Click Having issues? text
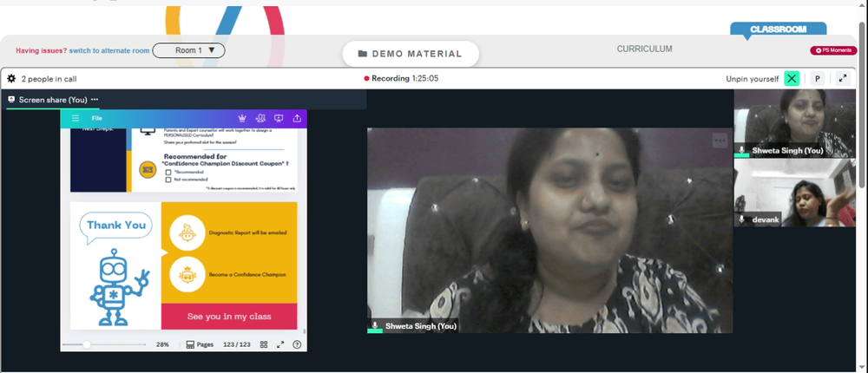The image size is (868, 373). [42, 50]
